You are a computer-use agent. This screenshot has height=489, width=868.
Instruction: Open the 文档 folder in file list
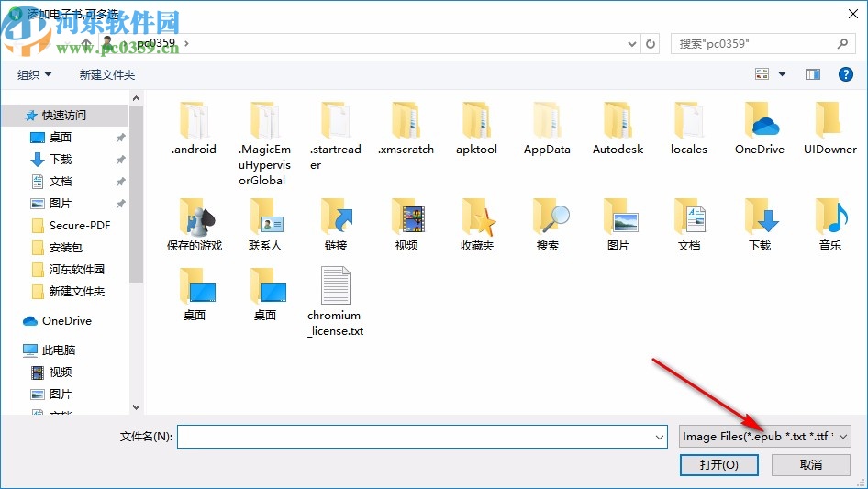click(689, 224)
